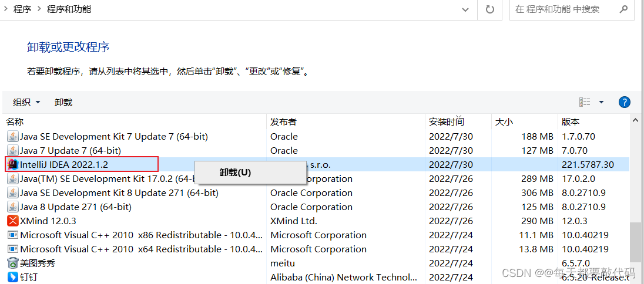The height and width of the screenshot is (284, 644).
Task: Click the Java 7 Update 7 icon
Action: [x=13, y=150]
